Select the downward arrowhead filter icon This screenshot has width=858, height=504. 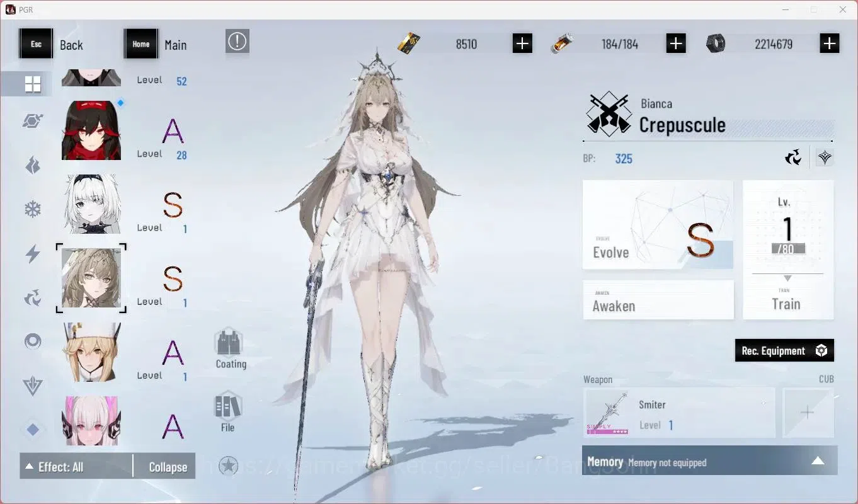pyautogui.click(x=33, y=386)
